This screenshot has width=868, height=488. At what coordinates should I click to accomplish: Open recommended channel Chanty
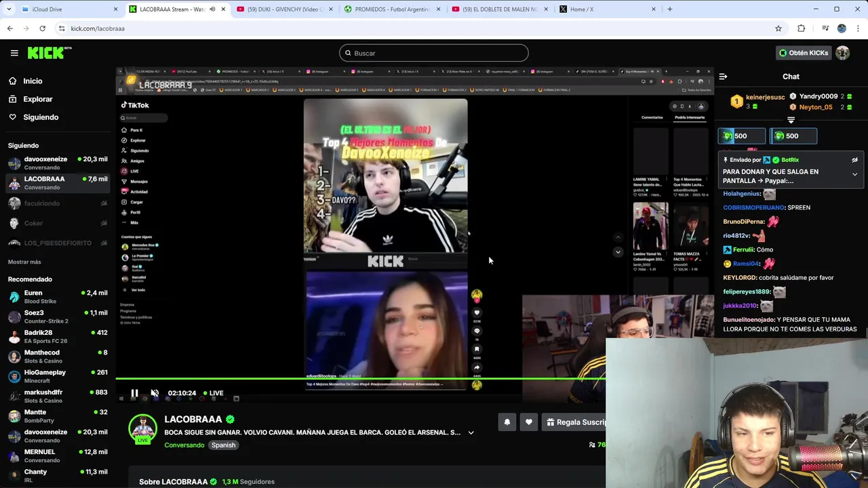(x=58, y=476)
